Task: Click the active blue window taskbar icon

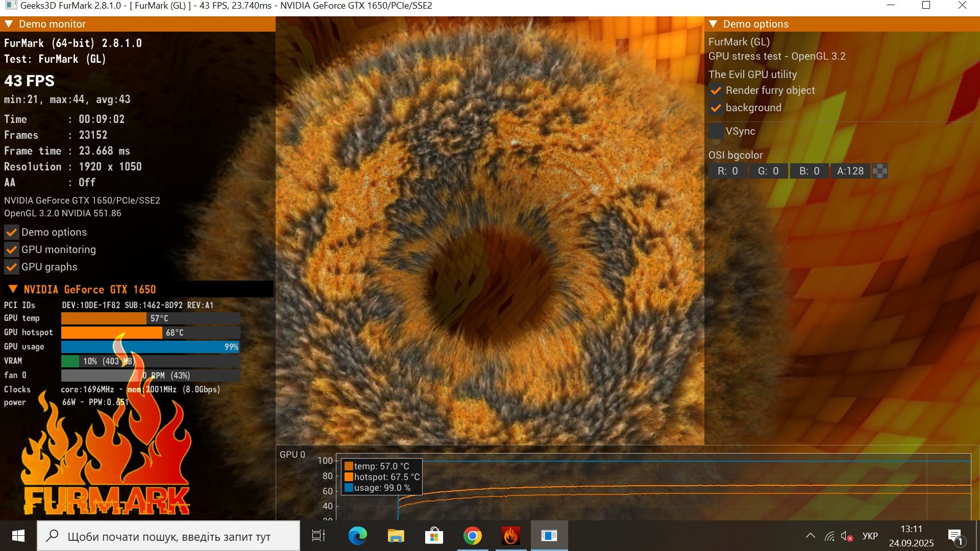Action: pyautogui.click(x=549, y=536)
